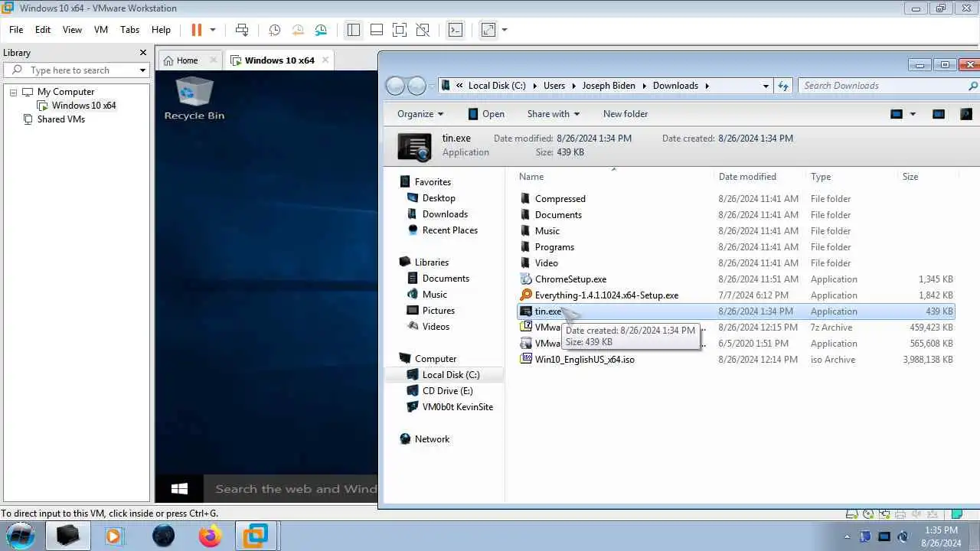Open the snapshot manager
This screenshot has width=980, height=551.
(321, 30)
